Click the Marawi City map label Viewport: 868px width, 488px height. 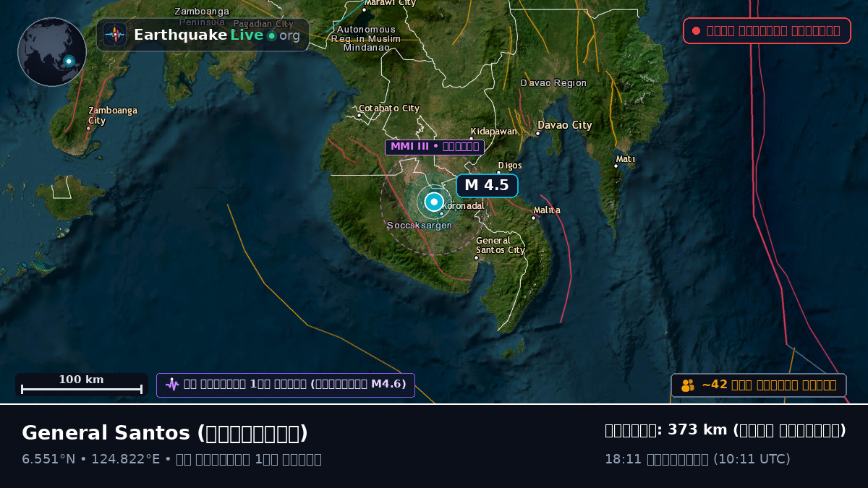(390, 3)
